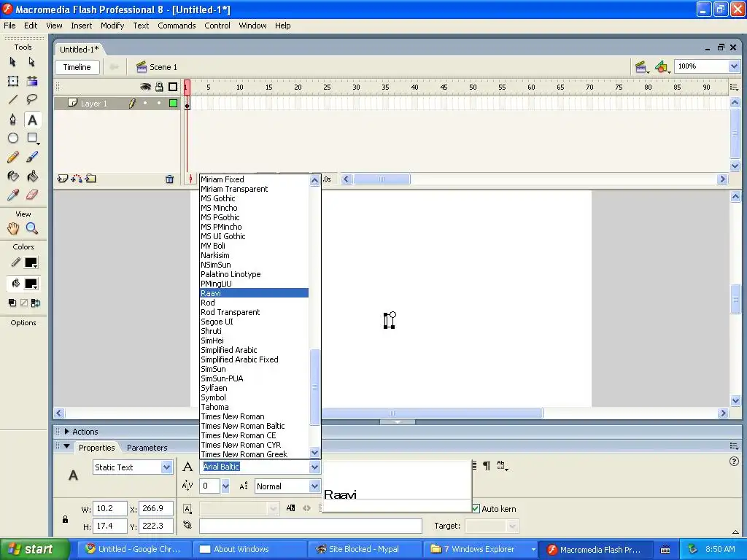Click the Swap Colors icon
Screen dimensions: 747x560
coord(35,303)
